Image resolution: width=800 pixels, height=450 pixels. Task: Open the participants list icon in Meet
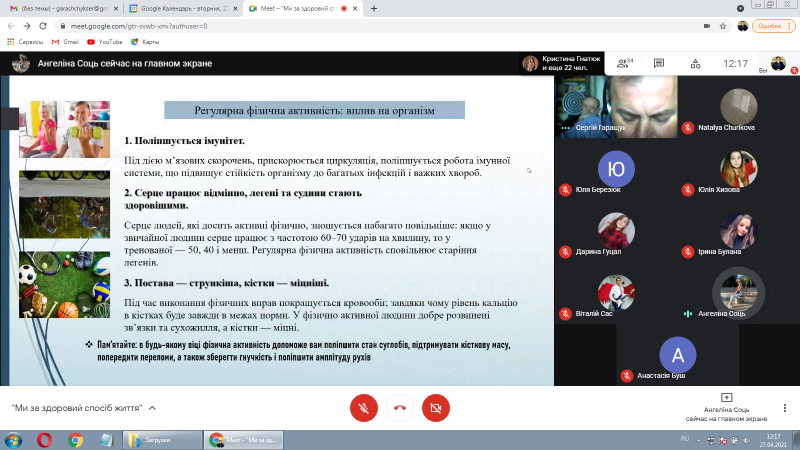pyautogui.click(x=624, y=63)
